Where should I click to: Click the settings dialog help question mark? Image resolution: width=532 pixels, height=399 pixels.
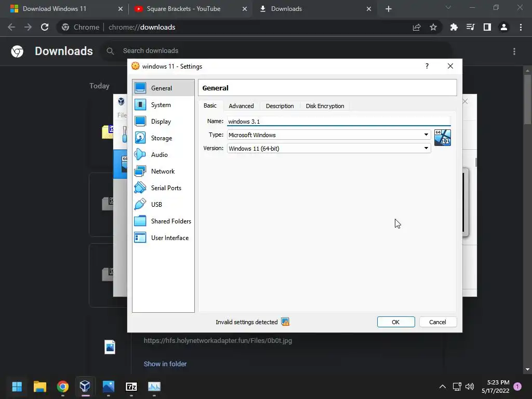click(427, 66)
